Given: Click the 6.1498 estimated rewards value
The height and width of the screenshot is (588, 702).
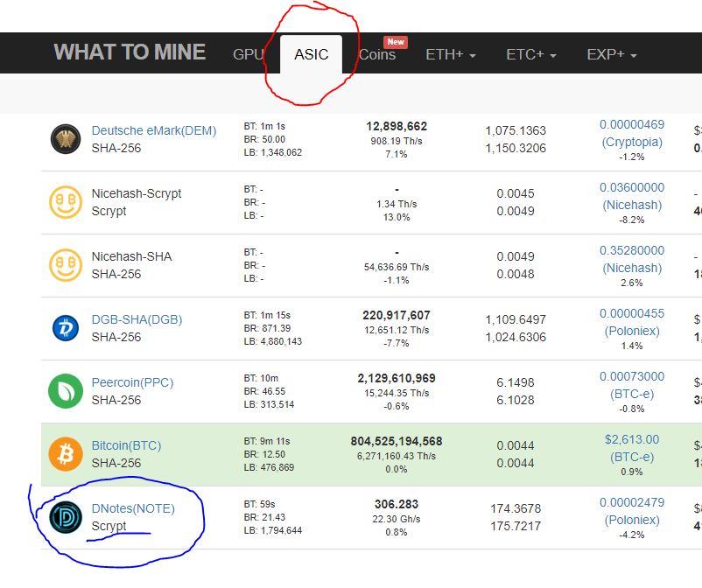Looking at the screenshot, I should coord(516,382).
